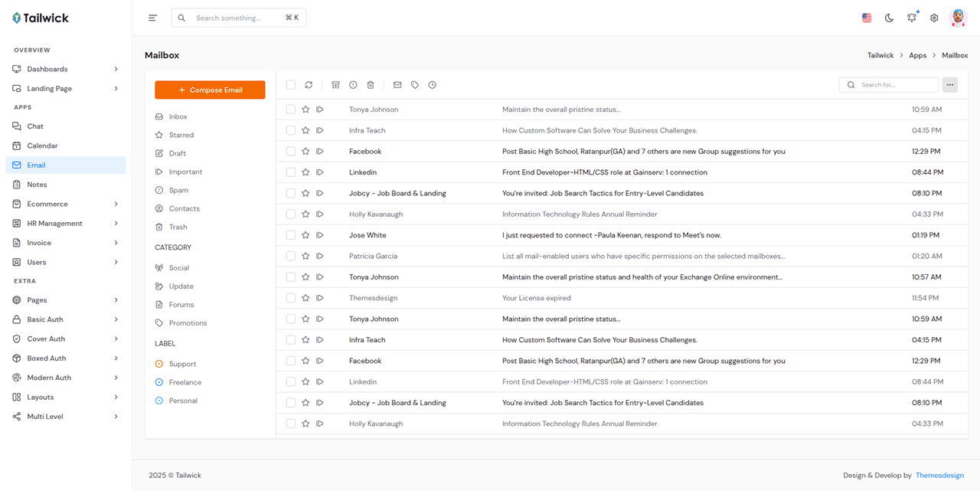Image resolution: width=980 pixels, height=491 pixels.
Task: Toggle dark mode with the moon icon
Action: [889, 18]
